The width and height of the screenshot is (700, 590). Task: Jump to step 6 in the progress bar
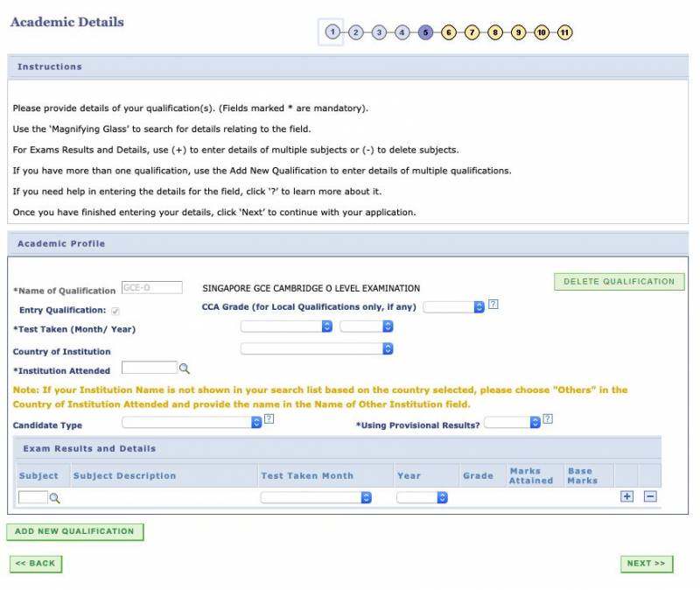[x=448, y=32]
